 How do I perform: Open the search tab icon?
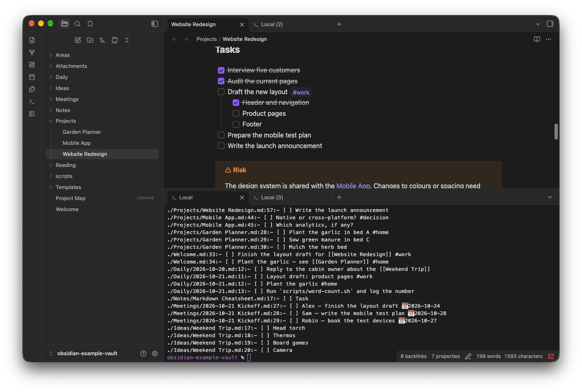click(77, 24)
